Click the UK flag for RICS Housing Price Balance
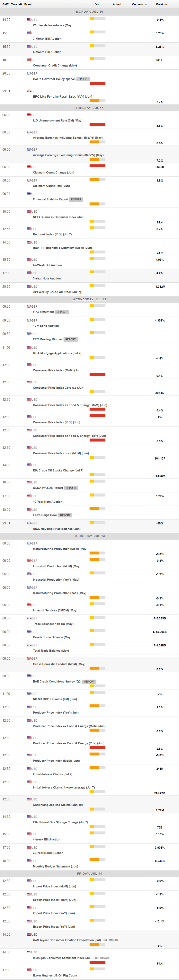Screen dimensions: 179x980 pyautogui.click(x=29, y=523)
